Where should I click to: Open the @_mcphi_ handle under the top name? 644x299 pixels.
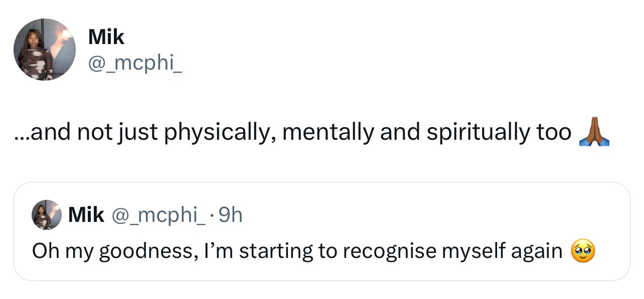click(134, 64)
